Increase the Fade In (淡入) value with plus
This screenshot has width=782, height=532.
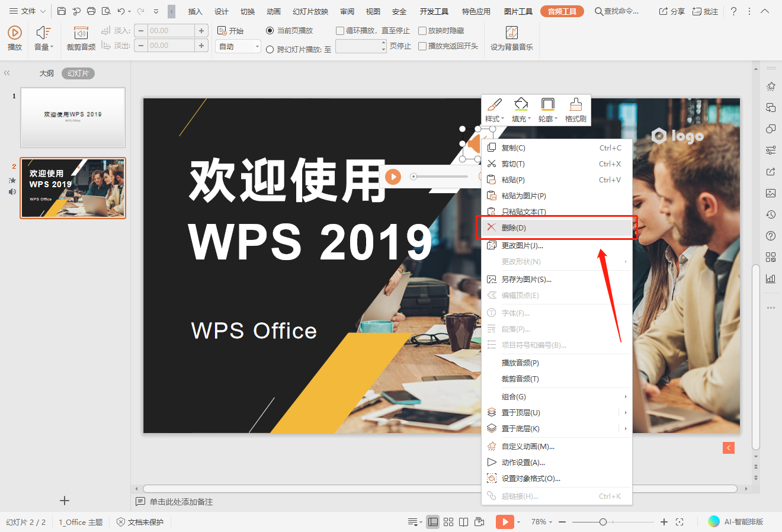(x=201, y=31)
